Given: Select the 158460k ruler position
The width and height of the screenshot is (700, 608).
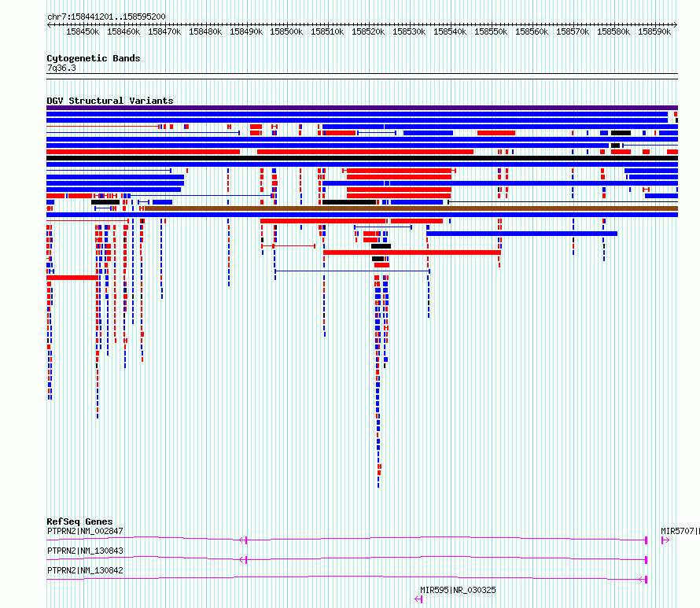Looking at the screenshot, I should point(123,31).
